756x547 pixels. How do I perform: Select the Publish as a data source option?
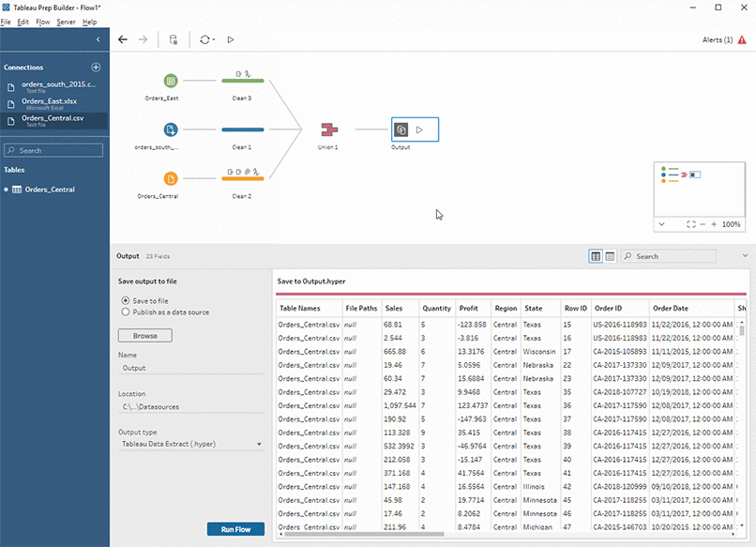pyautogui.click(x=127, y=311)
